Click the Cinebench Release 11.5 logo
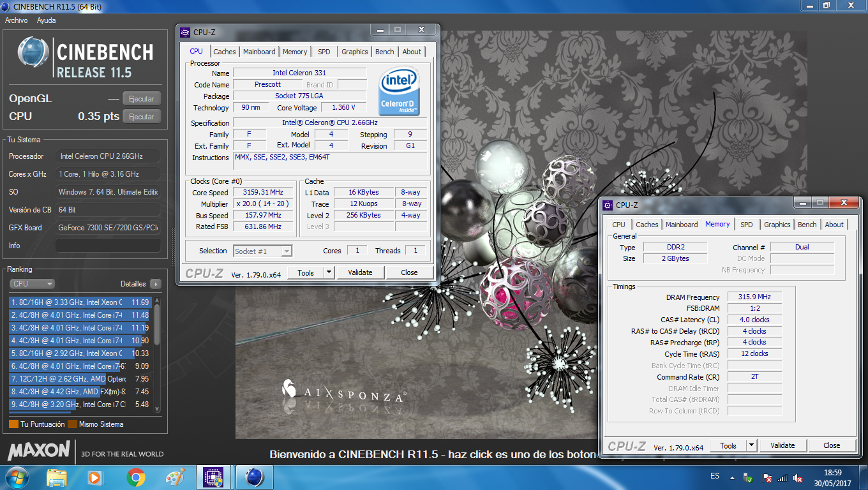Viewport: 868px width, 490px height. point(86,57)
